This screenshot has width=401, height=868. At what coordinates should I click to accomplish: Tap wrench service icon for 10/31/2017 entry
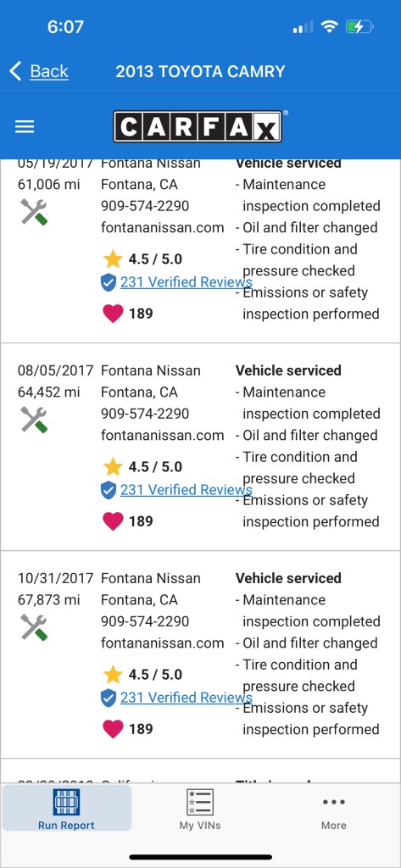point(34,627)
